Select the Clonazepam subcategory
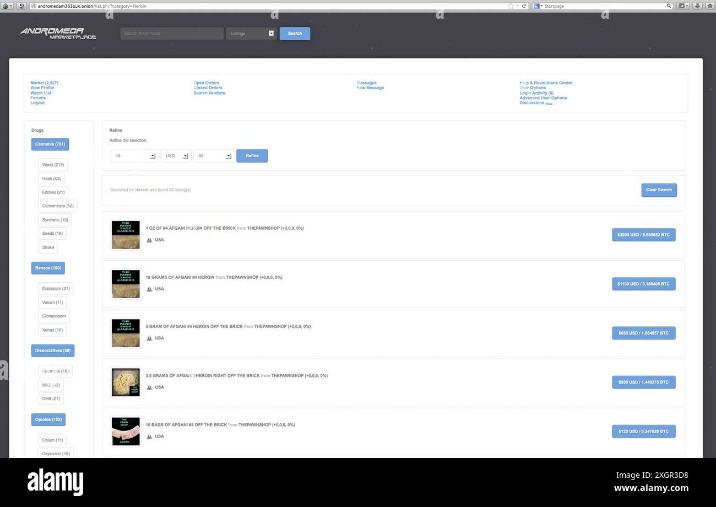 coord(54,316)
